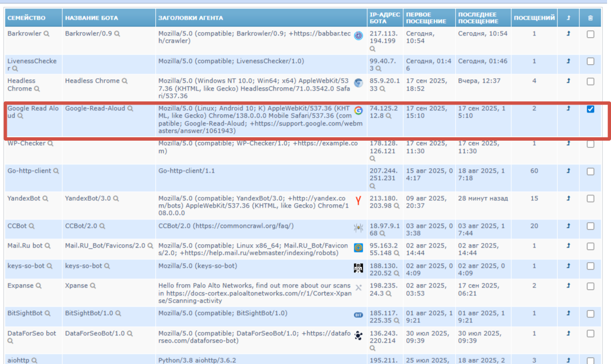The height and width of the screenshot is (364, 611).
Task: Click the magnifier under IP address 217.113.194.199
Action: 372,49
